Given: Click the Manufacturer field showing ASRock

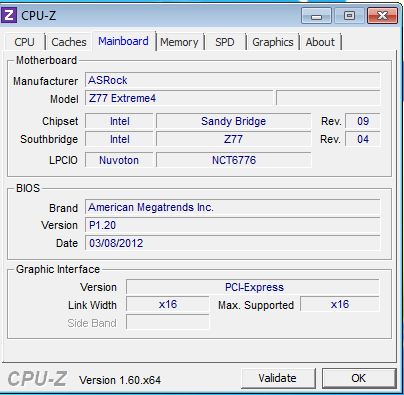Looking at the screenshot, I should [x=233, y=80].
